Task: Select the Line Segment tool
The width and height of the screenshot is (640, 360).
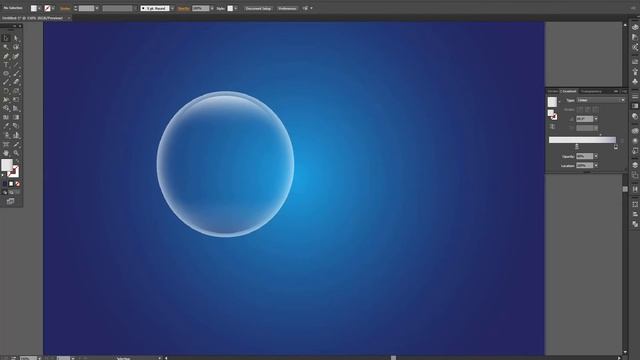Action: click(16, 64)
